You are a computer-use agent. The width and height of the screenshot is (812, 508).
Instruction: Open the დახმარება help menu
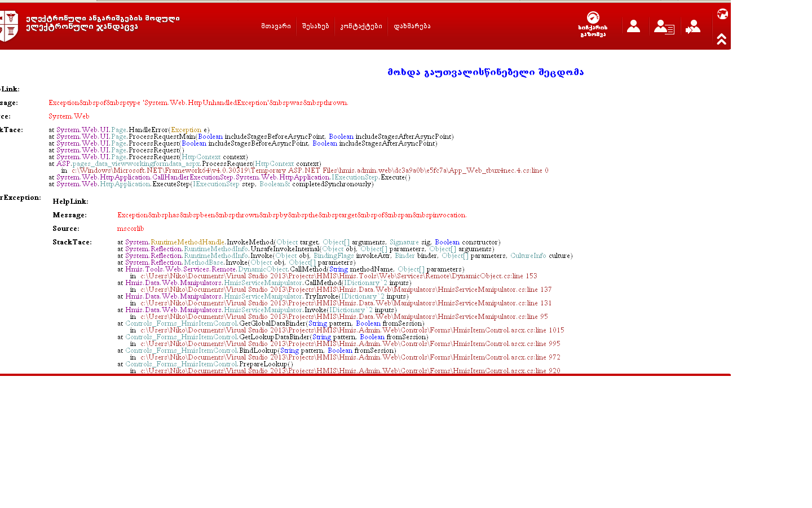coord(412,27)
